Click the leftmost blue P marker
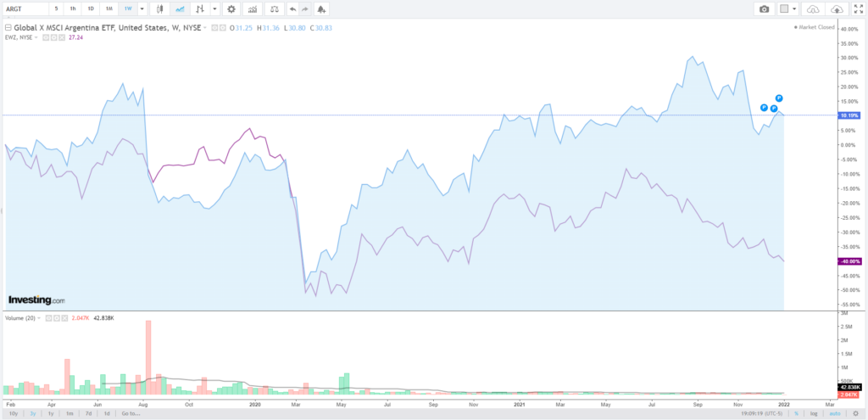Image resolution: width=868 pixels, height=420 pixels. (x=764, y=108)
